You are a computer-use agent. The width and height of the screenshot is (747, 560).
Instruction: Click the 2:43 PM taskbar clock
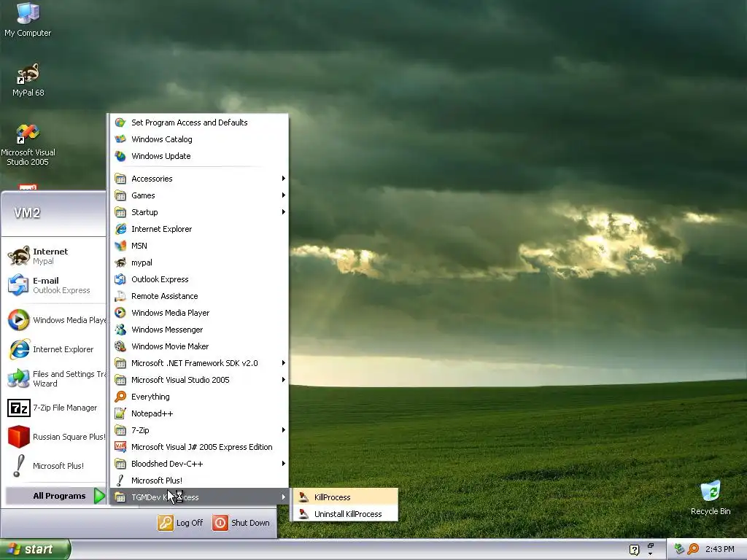coord(720,549)
